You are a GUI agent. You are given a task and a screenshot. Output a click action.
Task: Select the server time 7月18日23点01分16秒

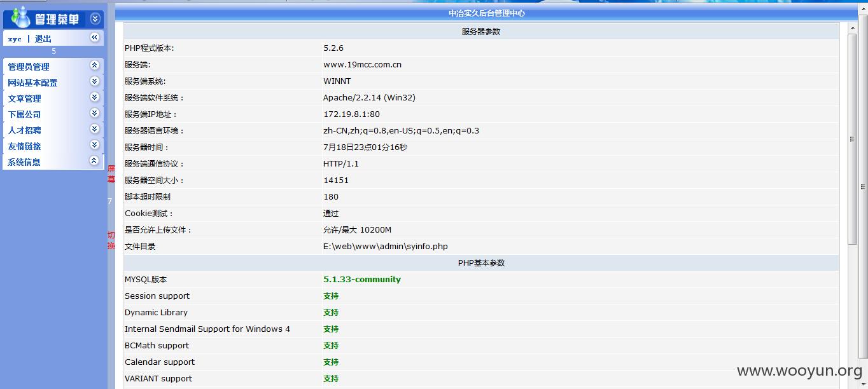[365, 147]
